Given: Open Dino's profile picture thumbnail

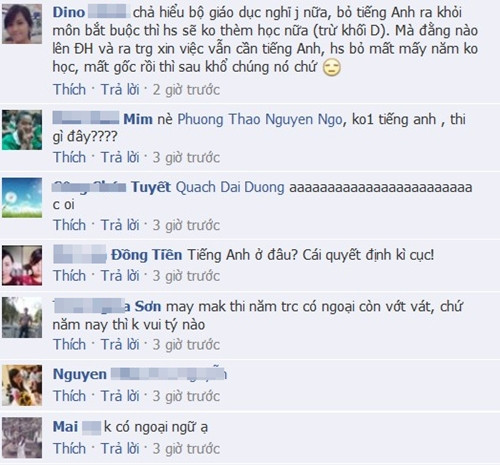Looking at the screenshot, I should coord(22,24).
